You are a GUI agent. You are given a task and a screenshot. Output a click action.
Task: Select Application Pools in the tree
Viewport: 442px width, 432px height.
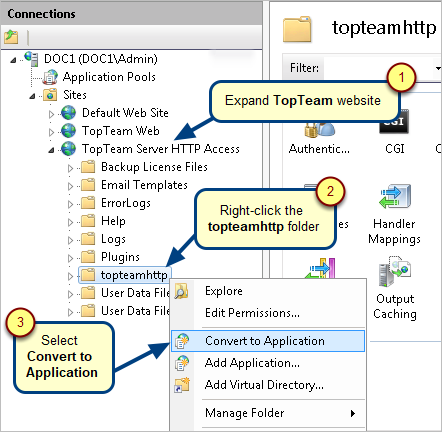point(109,77)
